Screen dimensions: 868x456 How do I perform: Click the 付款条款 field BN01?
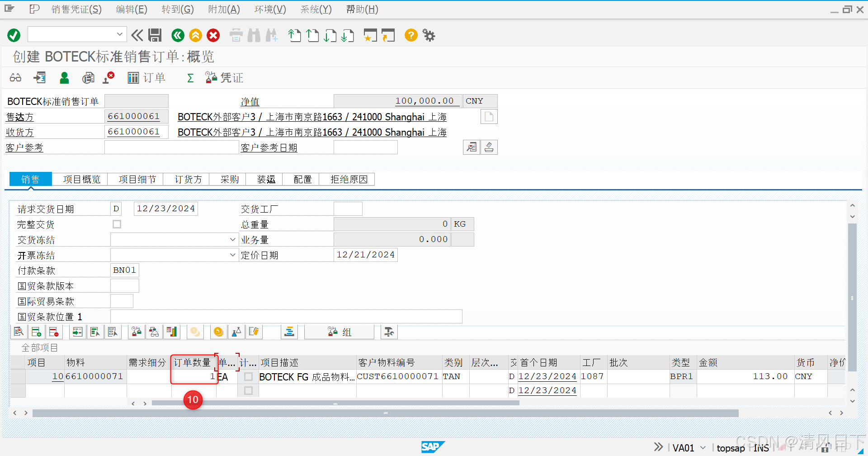point(125,270)
